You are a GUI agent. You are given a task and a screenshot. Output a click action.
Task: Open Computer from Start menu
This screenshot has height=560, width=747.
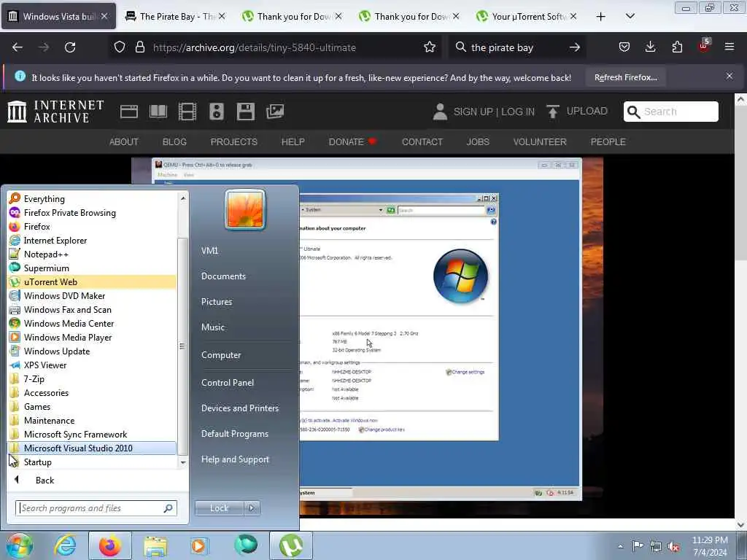pos(221,355)
